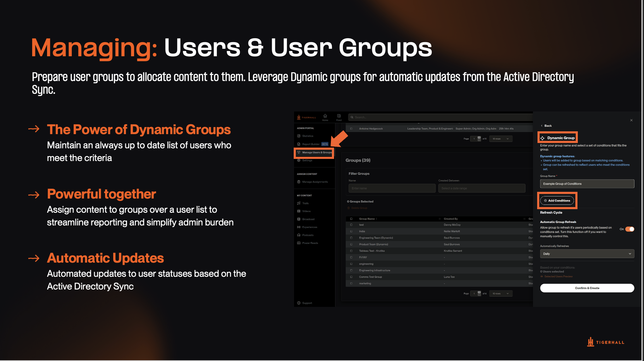Open the Feed from the top navigation
The width and height of the screenshot is (644, 361).
[339, 118]
